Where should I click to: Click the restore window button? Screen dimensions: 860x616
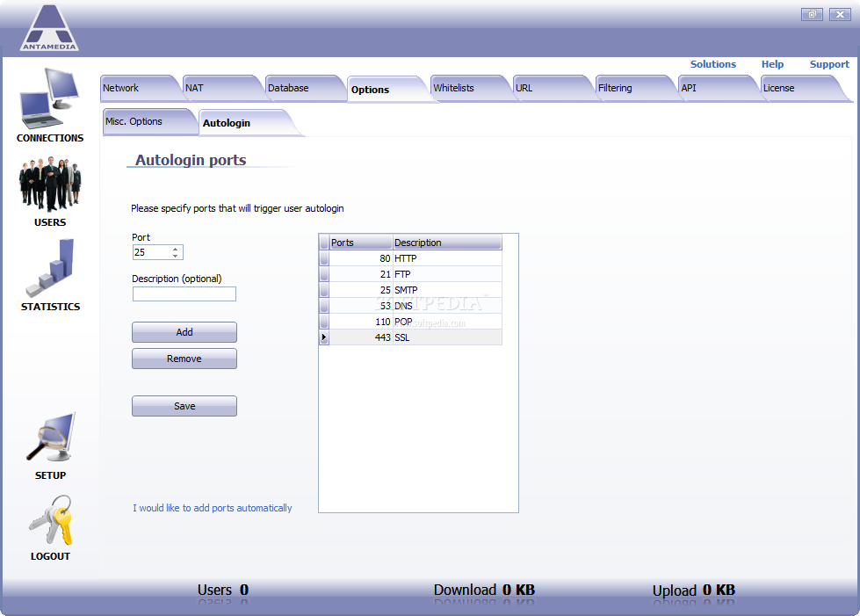(812, 14)
